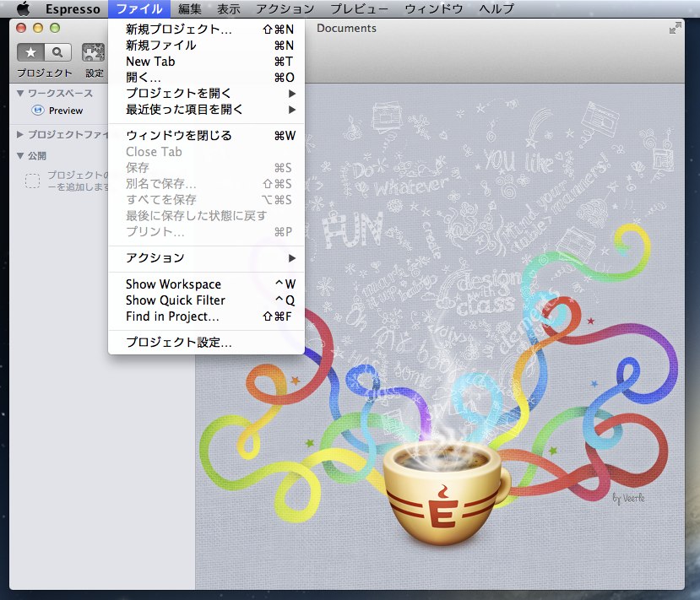Click the green zoom window button
The image size is (700, 600).
55,28
